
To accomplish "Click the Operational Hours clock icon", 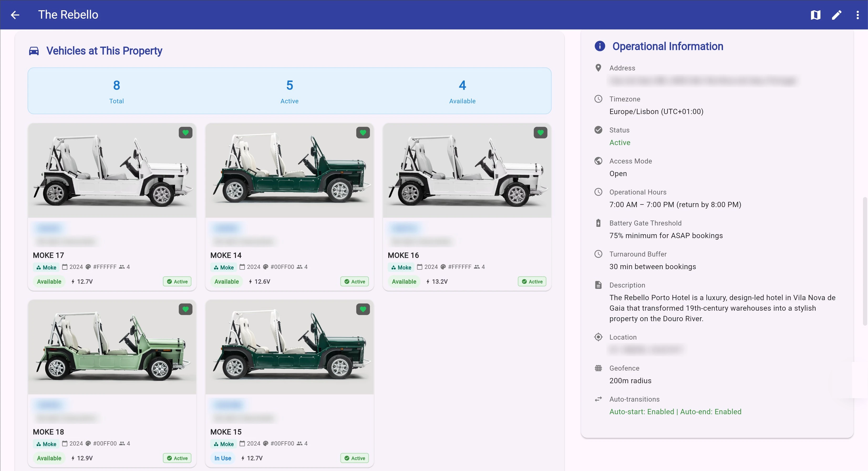I will tap(598, 192).
